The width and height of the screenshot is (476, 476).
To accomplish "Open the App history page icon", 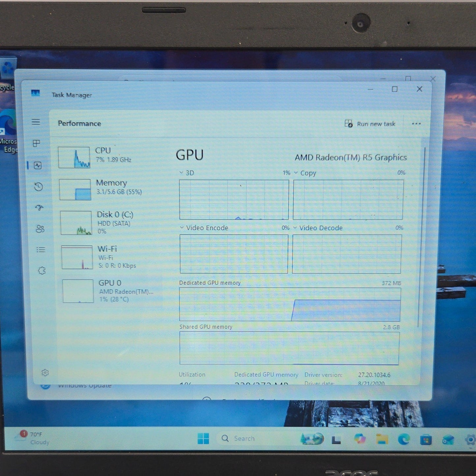I will pos(39,187).
